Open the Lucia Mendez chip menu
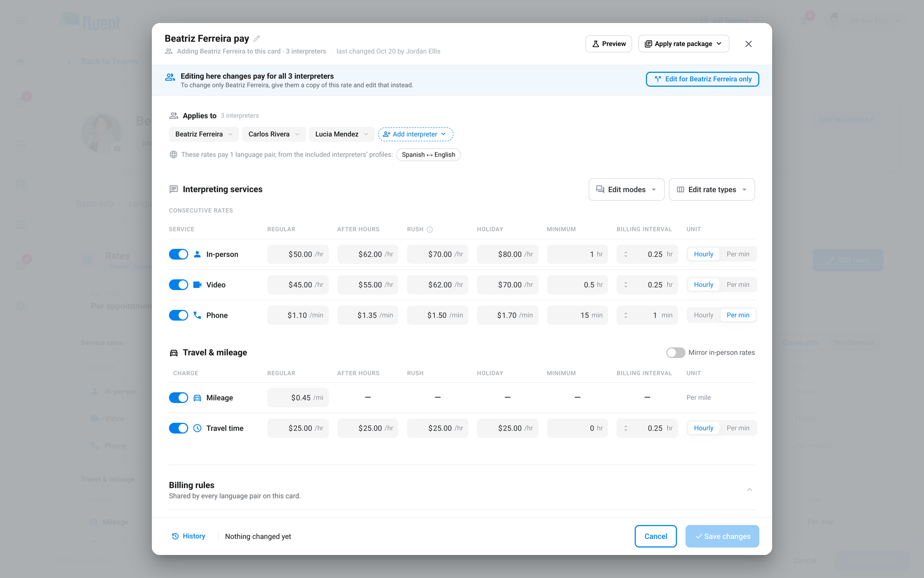Image resolution: width=924 pixels, height=578 pixels. tap(366, 134)
